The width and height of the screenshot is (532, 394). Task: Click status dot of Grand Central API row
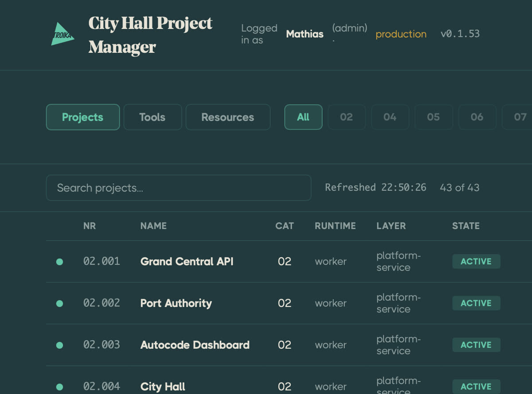pyautogui.click(x=59, y=262)
